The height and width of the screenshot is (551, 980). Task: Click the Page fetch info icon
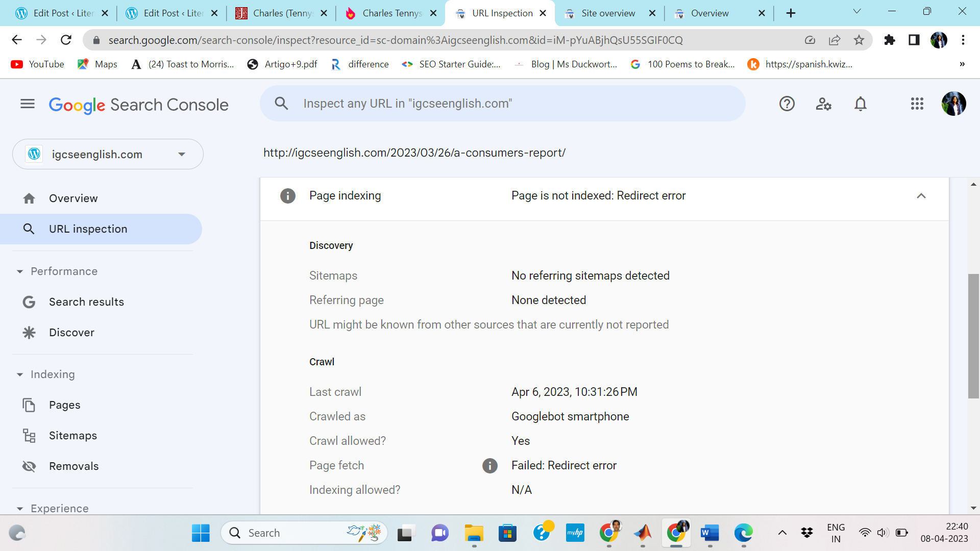click(x=489, y=465)
